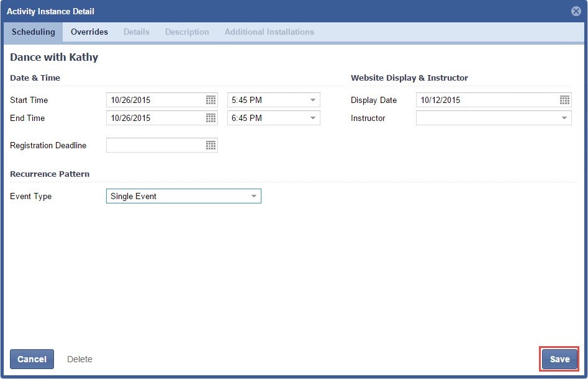This screenshot has height=379, width=588.
Task: Expand the 6:45 PM end time dropdown
Action: pyautogui.click(x=313, y=118)
